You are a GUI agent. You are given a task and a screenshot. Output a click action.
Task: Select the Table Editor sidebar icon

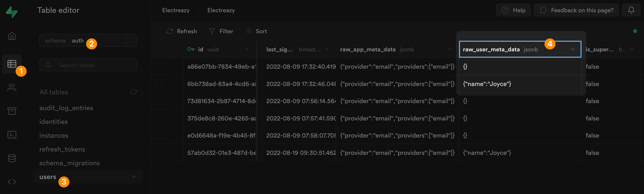pyautogui.click(x=12, y=64)
